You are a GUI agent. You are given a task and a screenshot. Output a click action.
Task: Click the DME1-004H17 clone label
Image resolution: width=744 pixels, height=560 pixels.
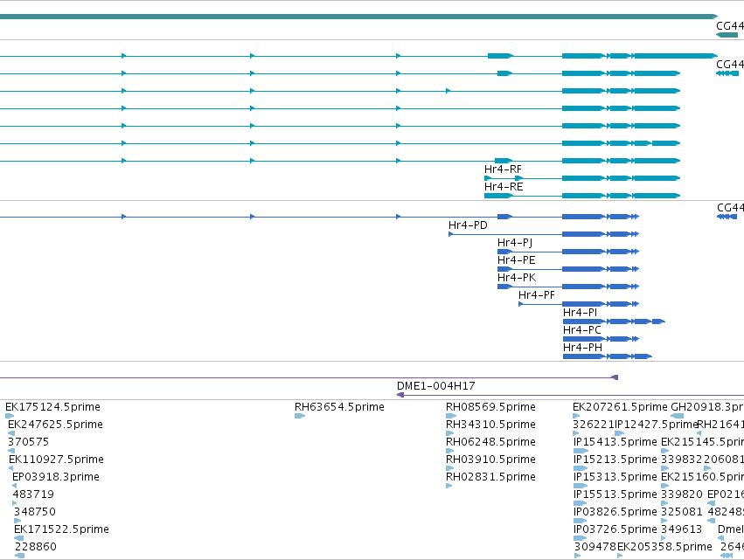(x=436, y=386)
